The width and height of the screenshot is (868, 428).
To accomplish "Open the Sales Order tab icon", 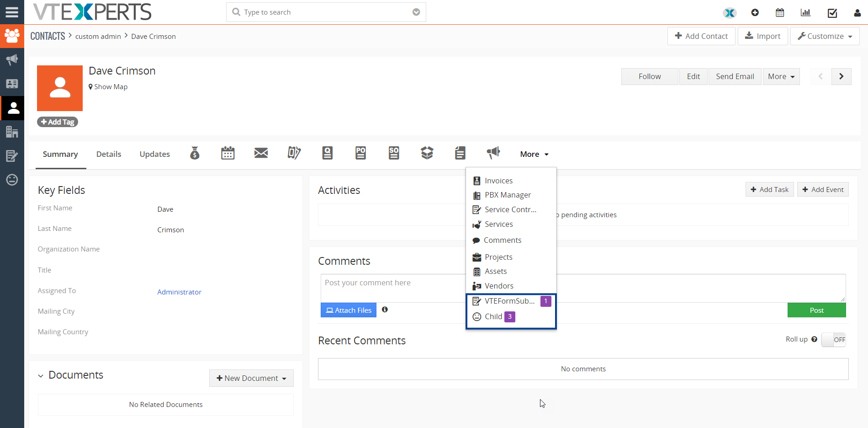I will coord(394,153).
